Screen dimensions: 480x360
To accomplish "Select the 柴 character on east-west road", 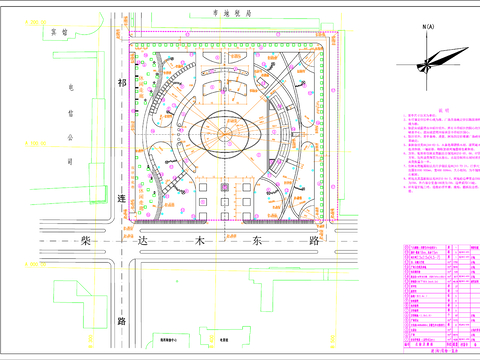I will tap(86, 240).
